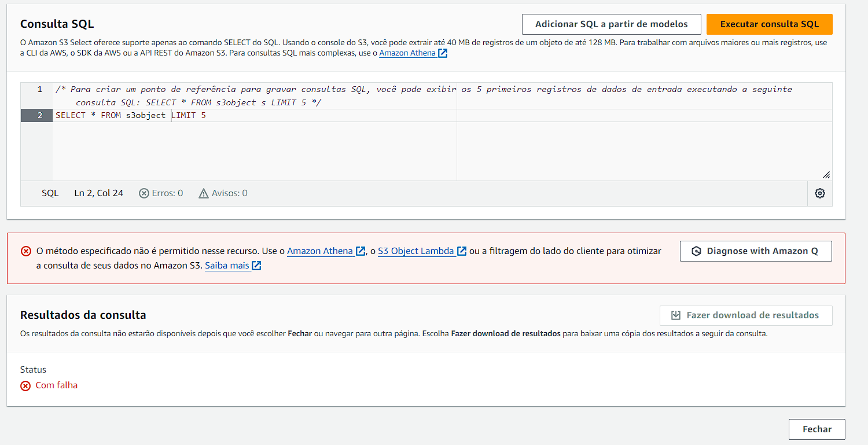Viewport: 868px width, 445px height.
Task: Click Resultados da consulta heading
Action: click(x=83, y=315)
